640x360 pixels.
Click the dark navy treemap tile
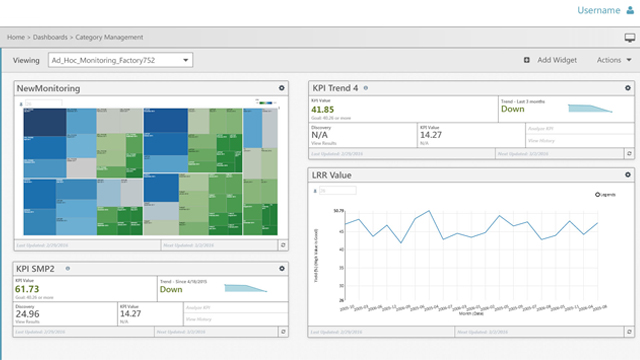point(45,122)
